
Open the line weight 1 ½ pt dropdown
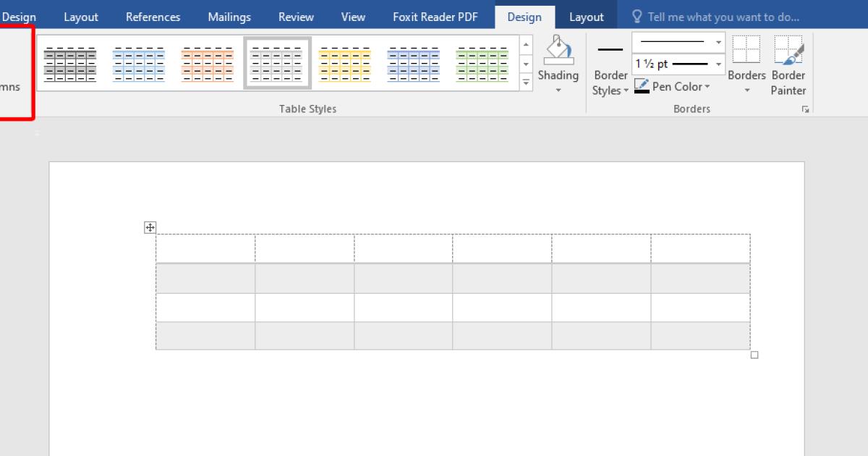pos(718,64)
